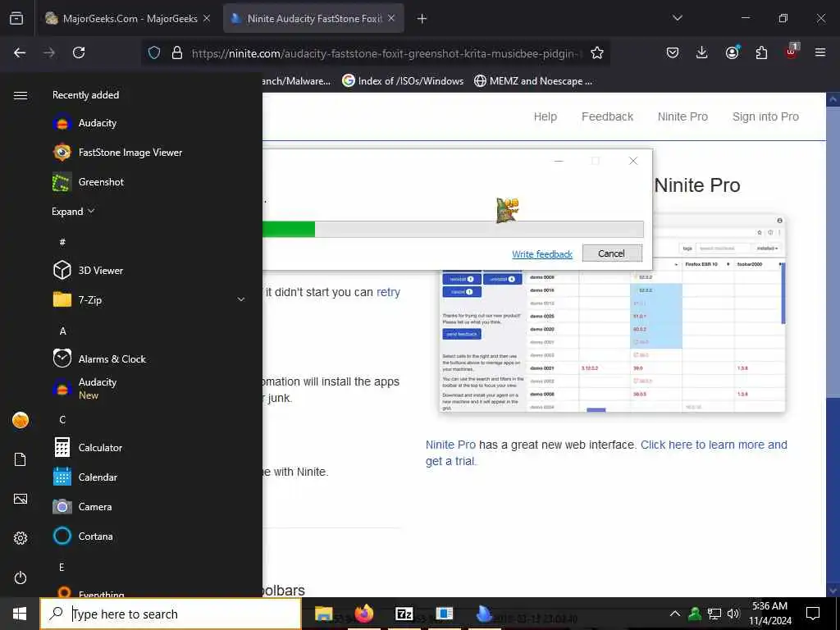840x630 pixels.
Task: Open the Ninite Pro screenshot thumbnail
Action: [x=612, y=314]
